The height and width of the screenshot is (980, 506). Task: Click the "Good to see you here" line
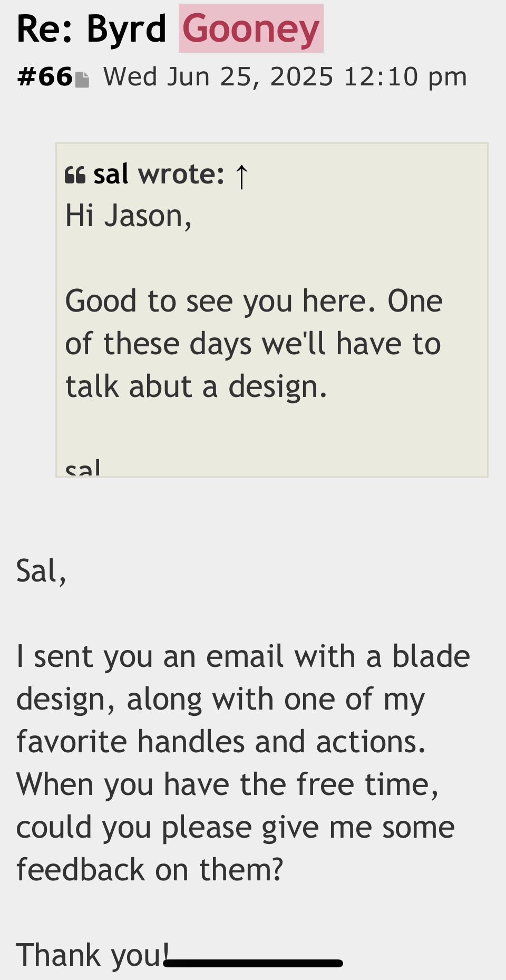(x=253, y=301)
